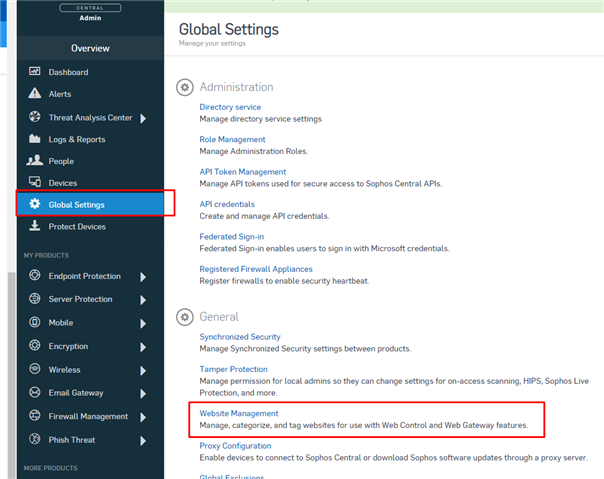
Task: Click the Global Settings gear icon
Action: [x=35, y=203]
